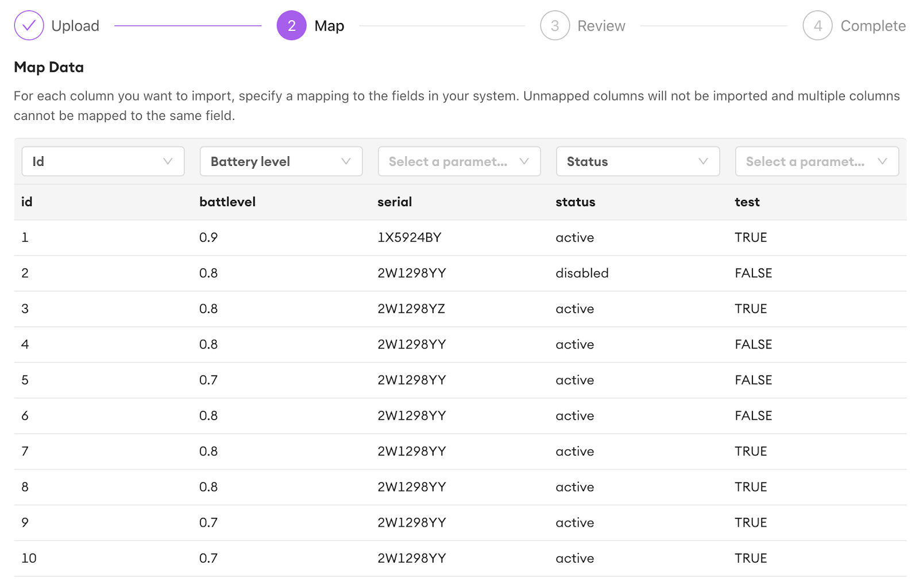Click the 'battlevel' column header
The width and height of the screenshot is (919, 588).
[227, 202]
